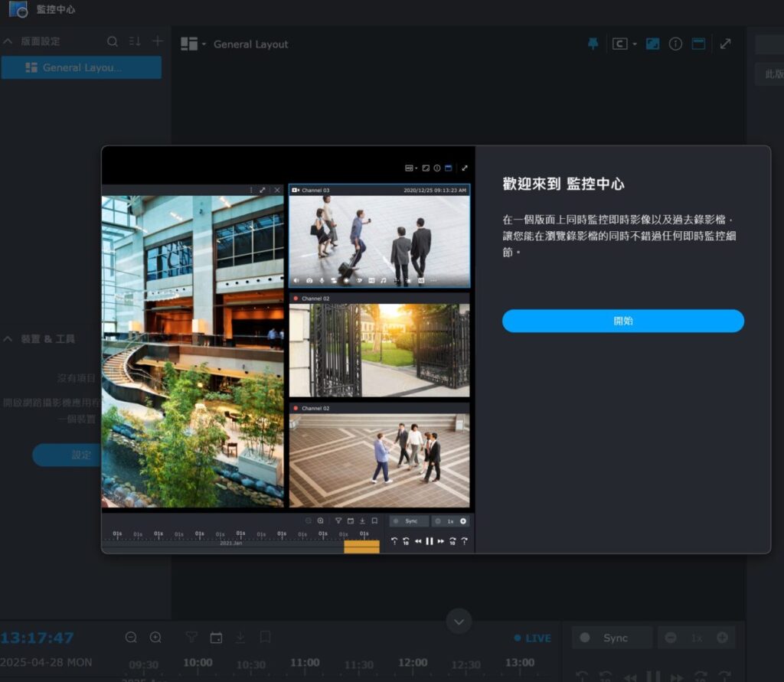Click the 10:30 label on the timeline

click(x=250, y=665)
